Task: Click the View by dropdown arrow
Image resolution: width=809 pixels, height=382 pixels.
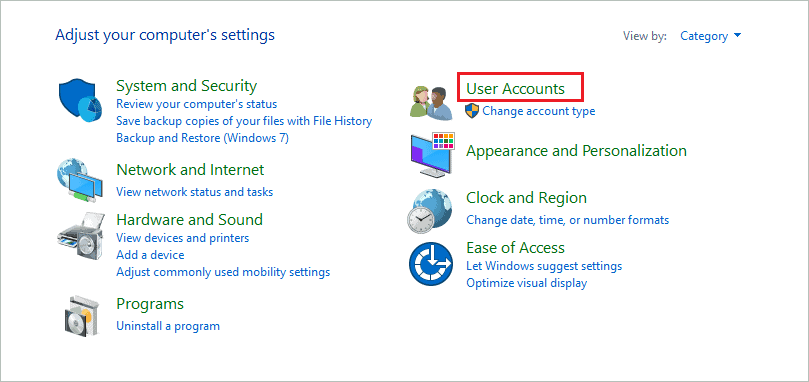Action: [x=737, y=36]
